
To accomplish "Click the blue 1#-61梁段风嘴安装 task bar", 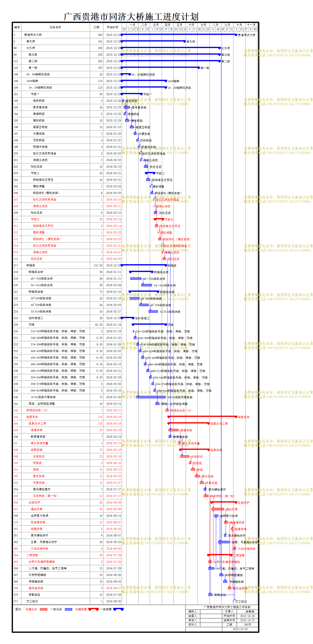I will tap(151, 397).
